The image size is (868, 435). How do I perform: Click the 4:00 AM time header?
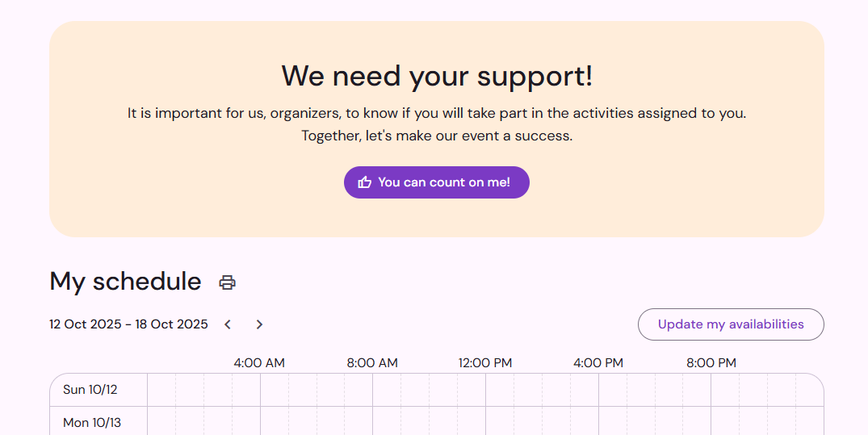point(259,363)
